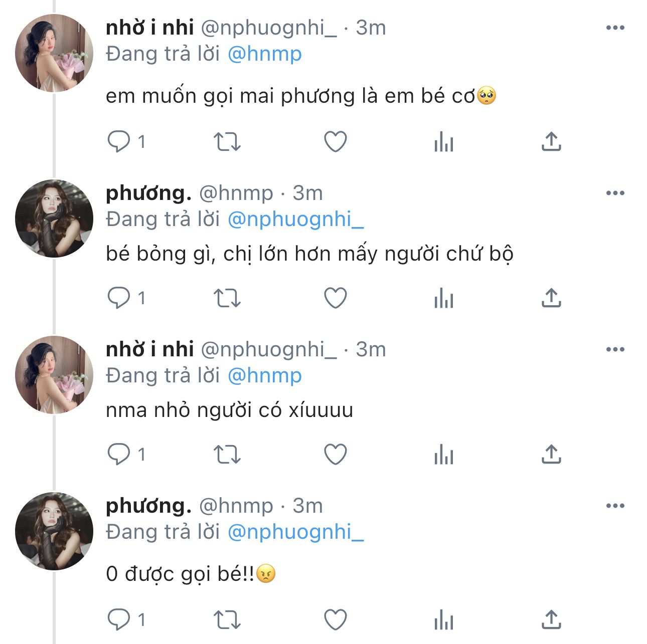Like the '0 được gọi bé!!' tweet
647x644 pixels.
336,620
